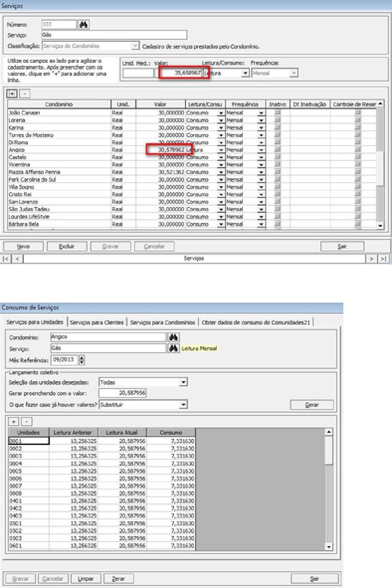Click Sair button in Serviços window

point(343,246)
